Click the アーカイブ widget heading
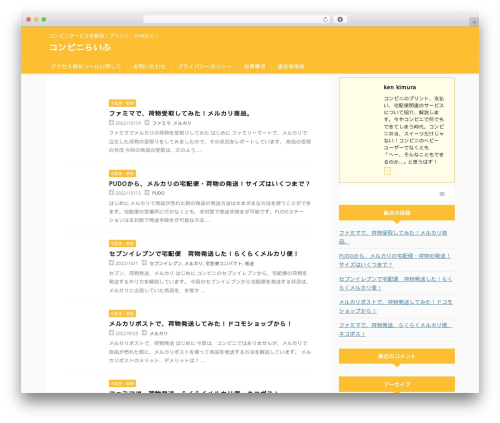Image resolution: width=500 pixels, height=423 pixels. point(397,384)
